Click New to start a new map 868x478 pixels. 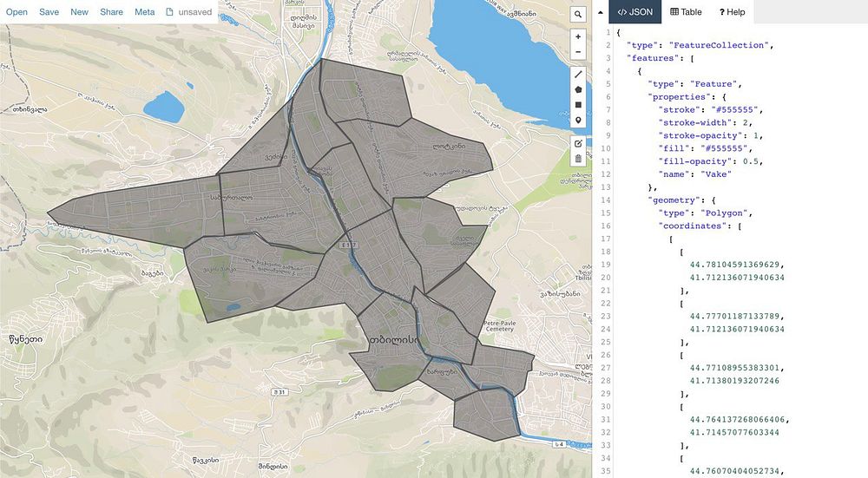click(x=79, y=12)
